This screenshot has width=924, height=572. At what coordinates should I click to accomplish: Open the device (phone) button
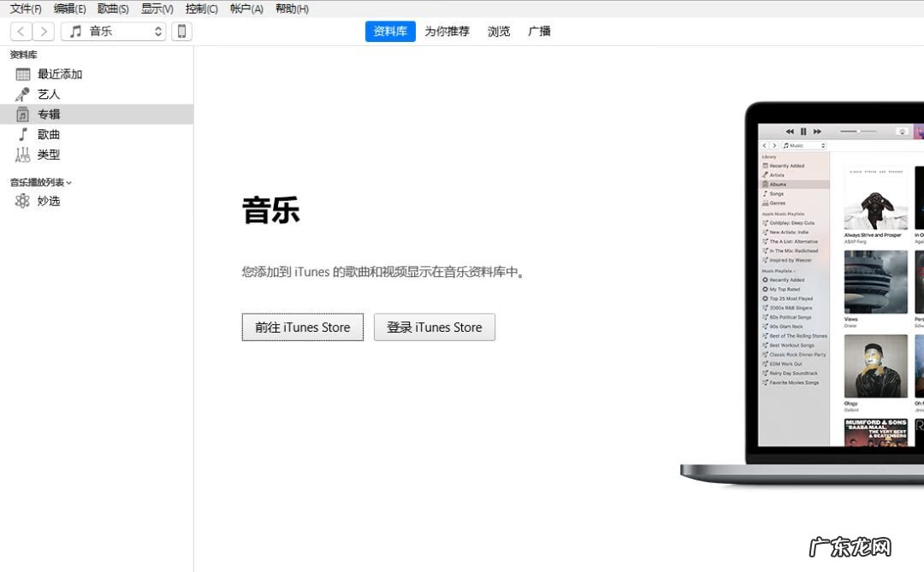click(x=182, y=32)
